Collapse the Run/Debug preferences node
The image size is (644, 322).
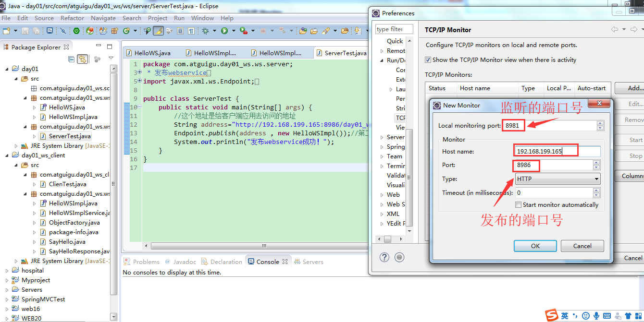(382, 60)
